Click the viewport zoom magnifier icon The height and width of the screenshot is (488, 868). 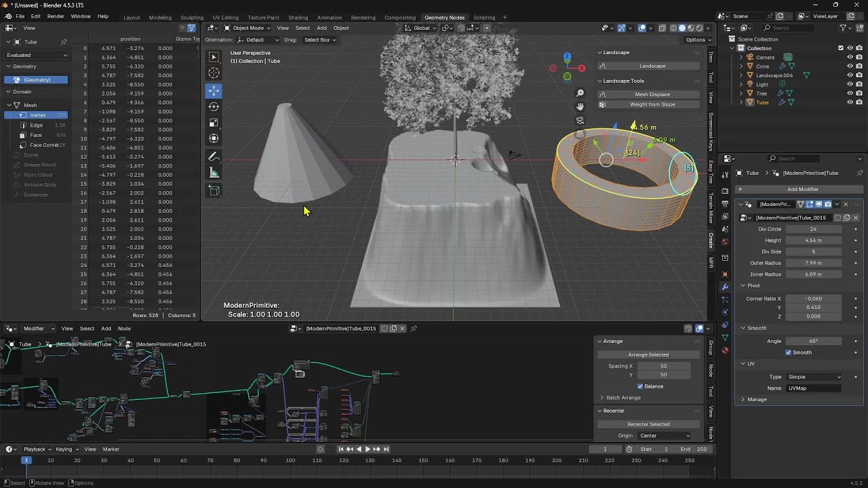(x=580, y=94)
